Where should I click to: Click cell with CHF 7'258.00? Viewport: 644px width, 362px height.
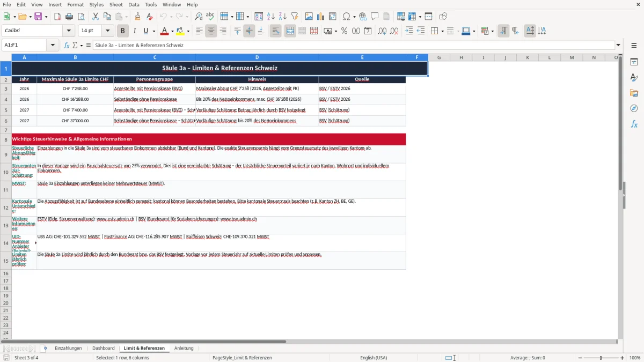coord(75,88)
